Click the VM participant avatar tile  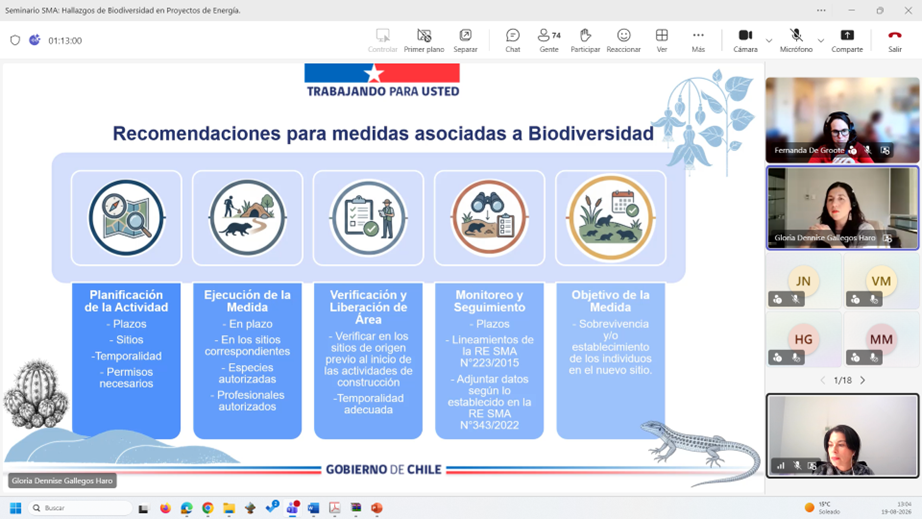tap(881, 281)
